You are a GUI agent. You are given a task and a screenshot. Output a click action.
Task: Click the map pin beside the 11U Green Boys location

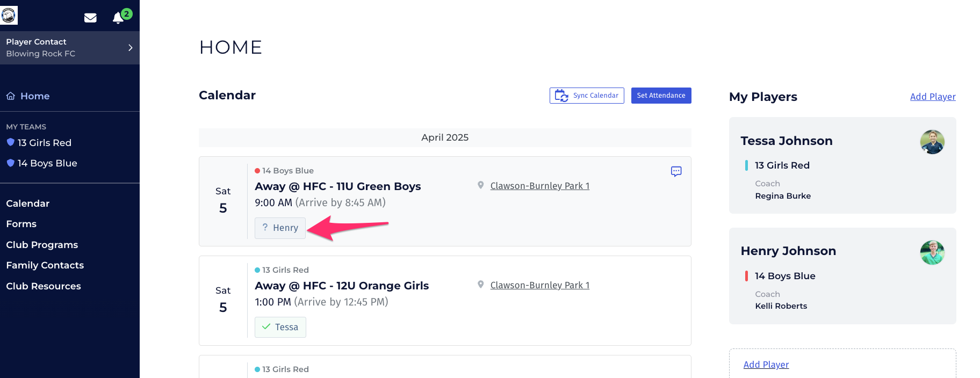point(481,185)
